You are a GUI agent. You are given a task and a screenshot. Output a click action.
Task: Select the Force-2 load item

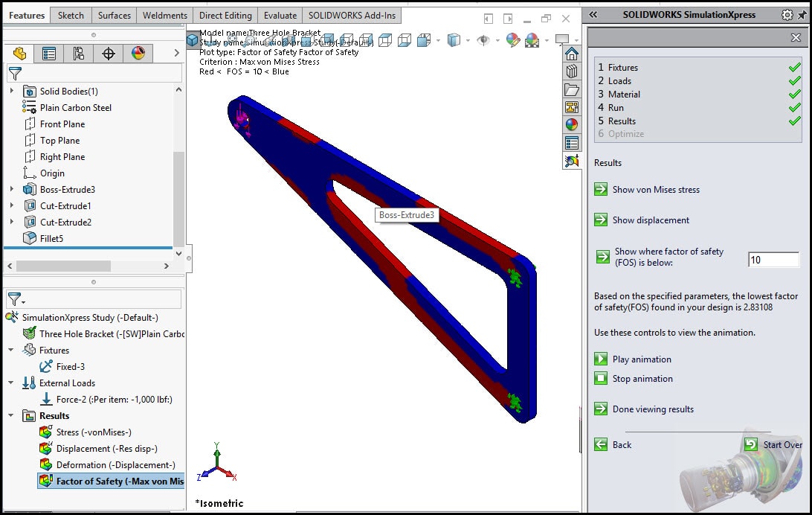[x=114, y=400]
